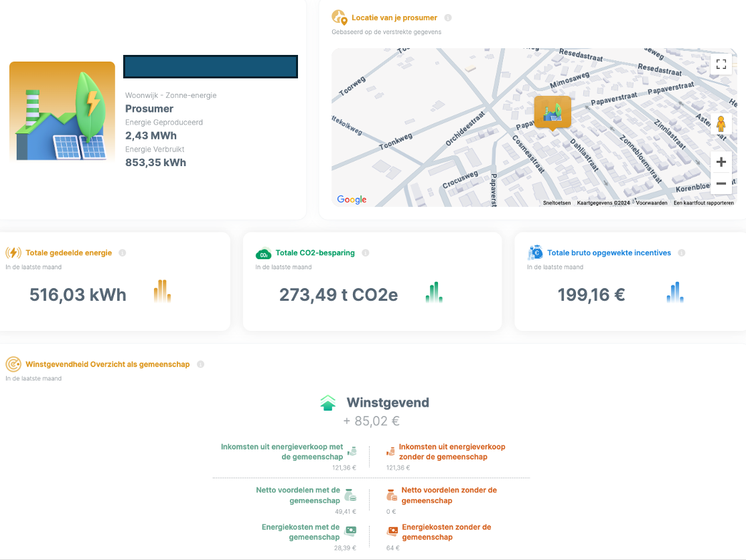
Task: Click info icon beside Totale CO2-besparing
Action: (365, 253)
